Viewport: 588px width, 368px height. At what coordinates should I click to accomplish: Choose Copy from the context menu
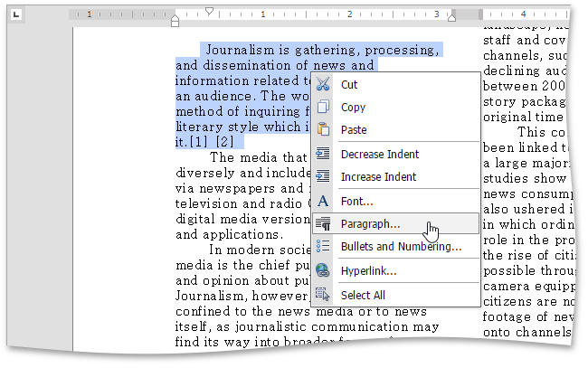point(396,107)
